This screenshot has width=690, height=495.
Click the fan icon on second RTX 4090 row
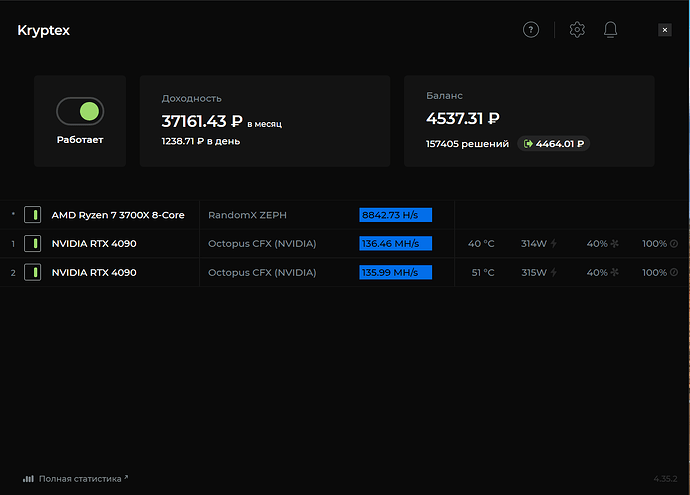(614, 272)
